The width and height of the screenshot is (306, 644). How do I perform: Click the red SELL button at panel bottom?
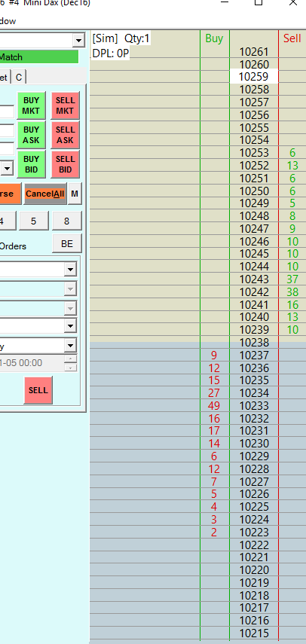[x=38, y=390]
